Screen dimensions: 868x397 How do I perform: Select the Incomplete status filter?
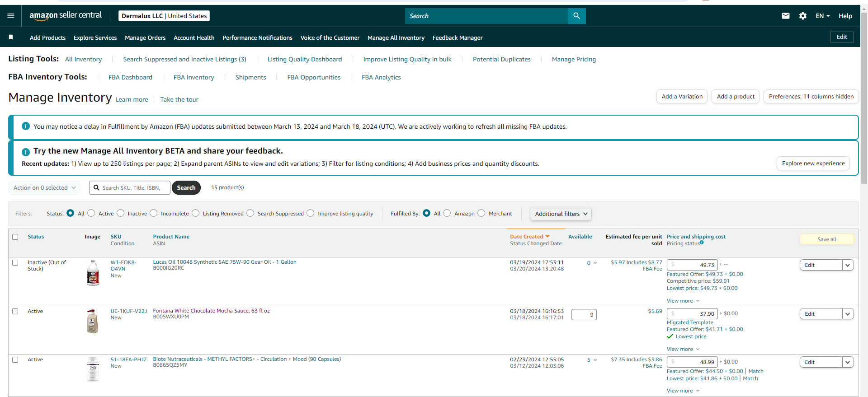tap(154, 213)
